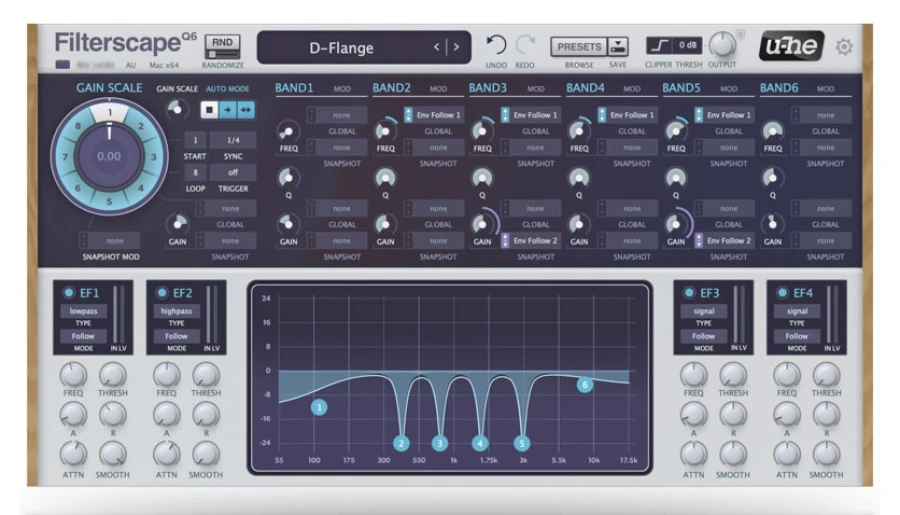
Task: Select snapshot 3 on the Gain Scale wheel
Action: [153, 157]
